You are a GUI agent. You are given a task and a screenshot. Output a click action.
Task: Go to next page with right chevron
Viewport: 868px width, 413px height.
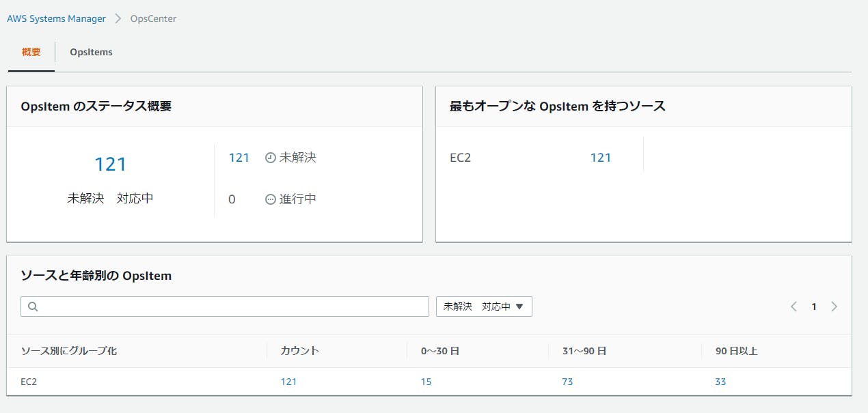tap(834, 307)
